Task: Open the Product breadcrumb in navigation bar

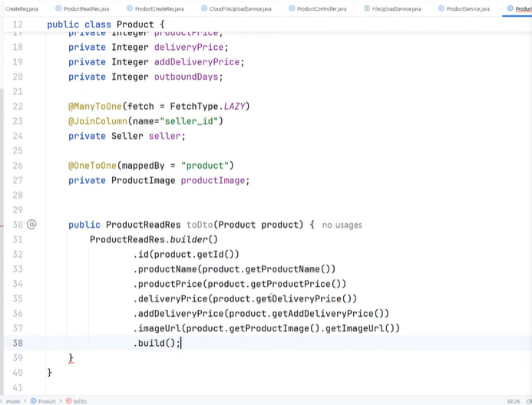Action: pyautogui.click(x=47, y=401)
